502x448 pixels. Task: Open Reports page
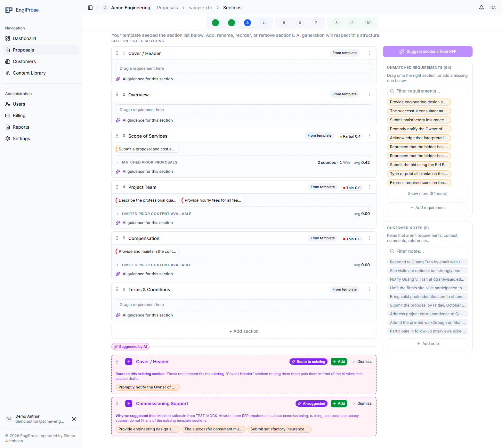tap(41, 127)
